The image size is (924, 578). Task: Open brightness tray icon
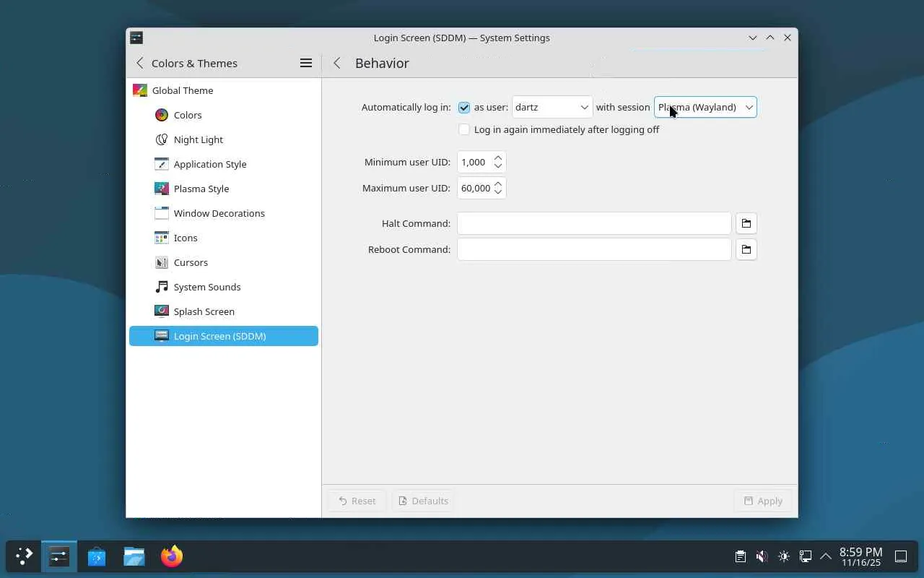pyautogui.click(x=784, y=556)
